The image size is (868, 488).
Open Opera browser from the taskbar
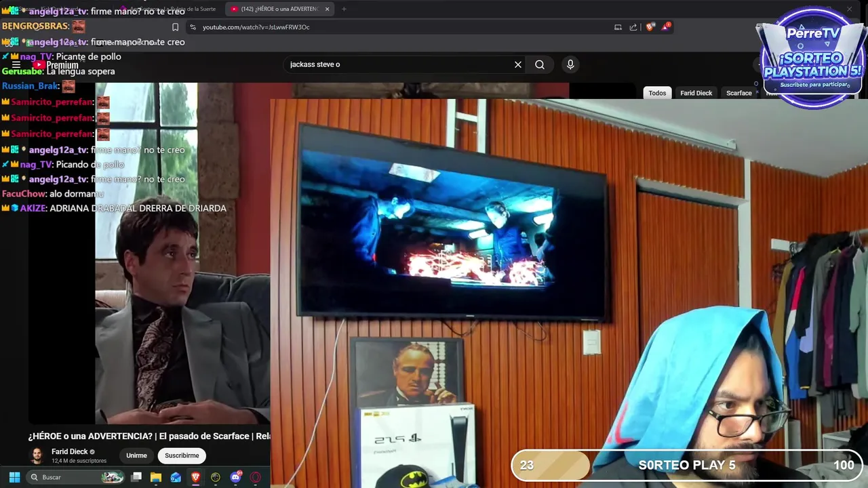256,477
